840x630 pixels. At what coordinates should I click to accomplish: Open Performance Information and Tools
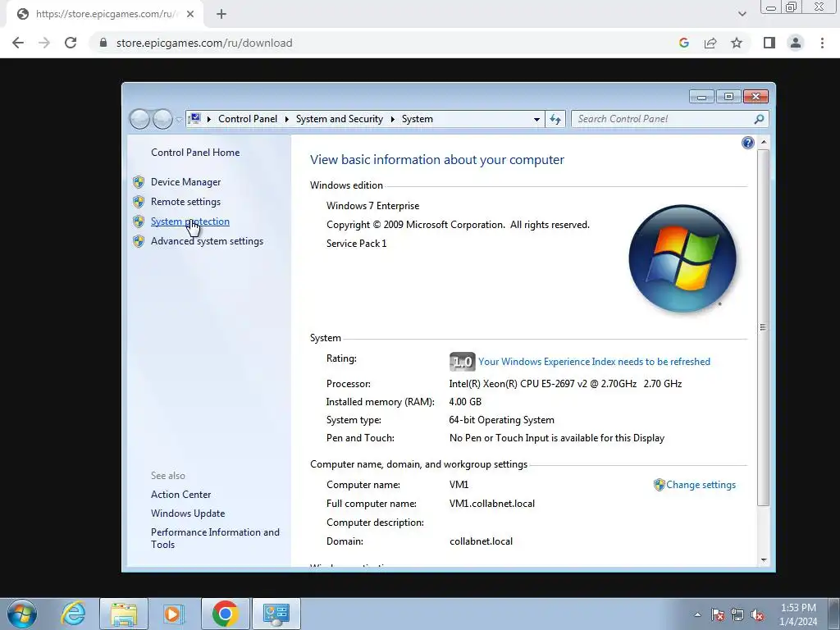point(215,538)
